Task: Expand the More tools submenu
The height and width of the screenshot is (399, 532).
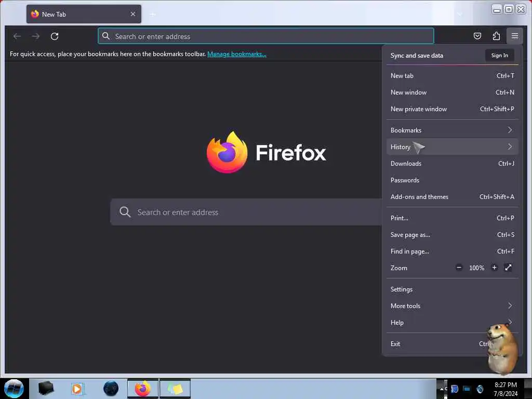Action: pos(453,306)
